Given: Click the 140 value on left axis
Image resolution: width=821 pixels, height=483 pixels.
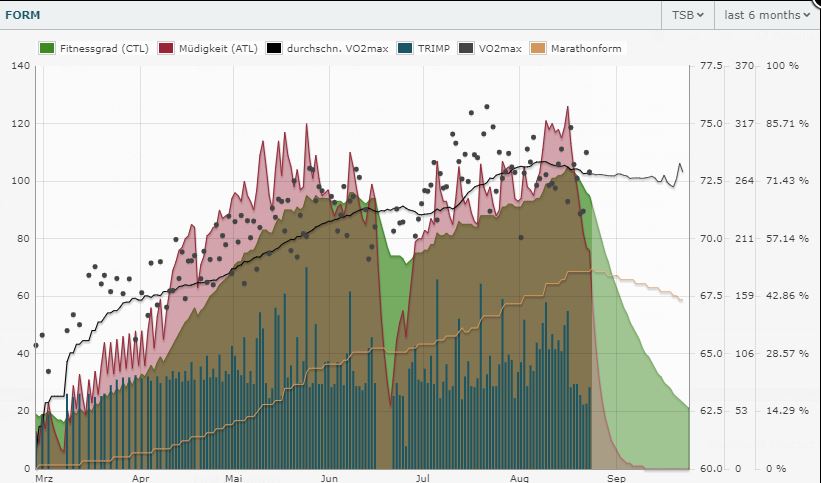Looking at the screenshot, I should (x=22, y=66).
